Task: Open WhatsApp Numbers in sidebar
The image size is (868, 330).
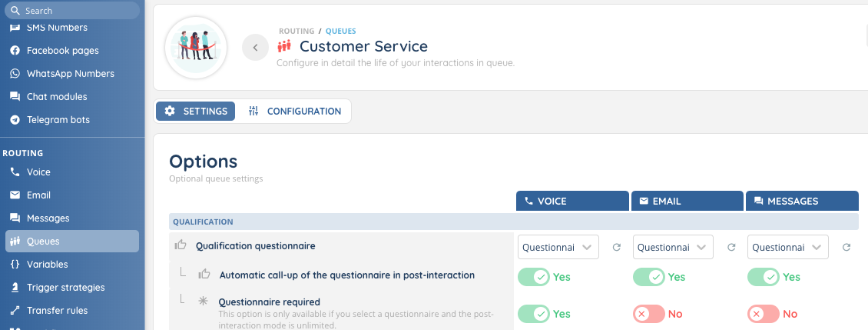Action: tap(70, 74)
